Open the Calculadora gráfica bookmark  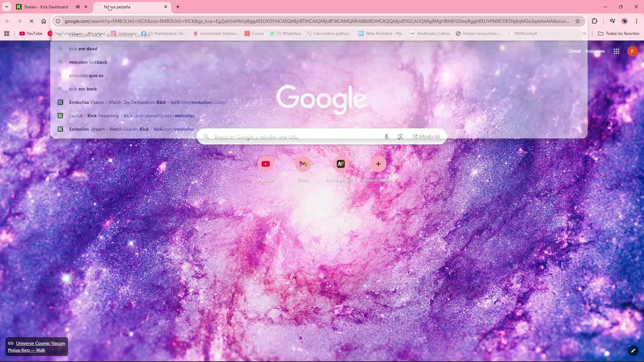point(329,34)
